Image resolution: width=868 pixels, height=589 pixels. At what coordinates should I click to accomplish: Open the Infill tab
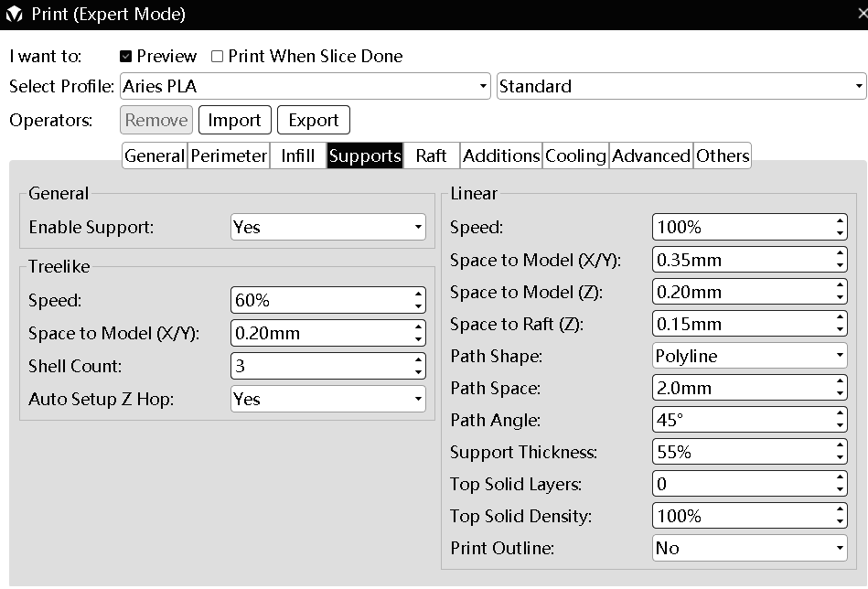coord(297,155)
